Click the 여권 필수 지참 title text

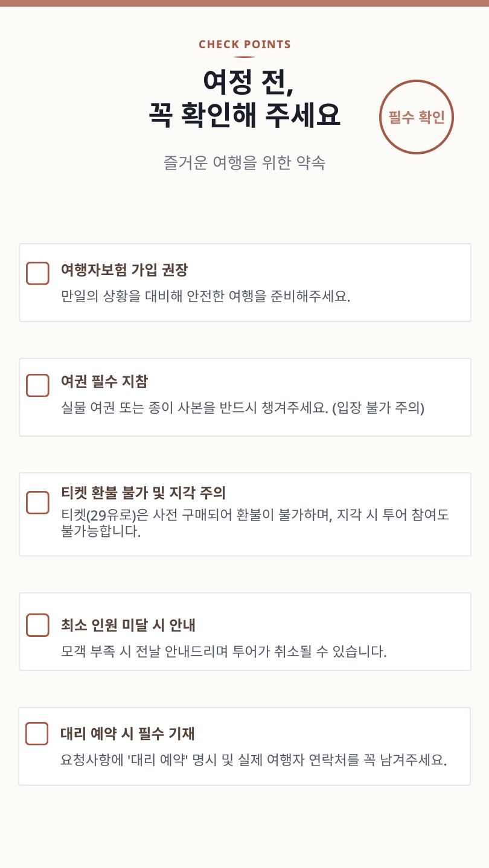[x=104, y=381]
